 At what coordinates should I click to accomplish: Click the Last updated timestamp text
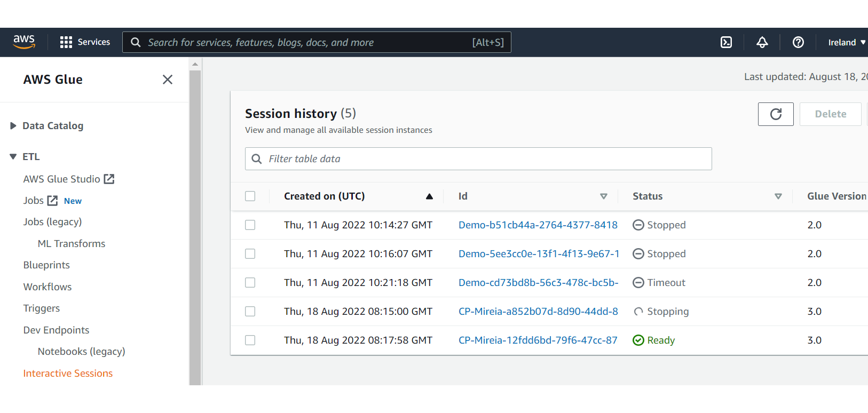[x=806, y=77]
